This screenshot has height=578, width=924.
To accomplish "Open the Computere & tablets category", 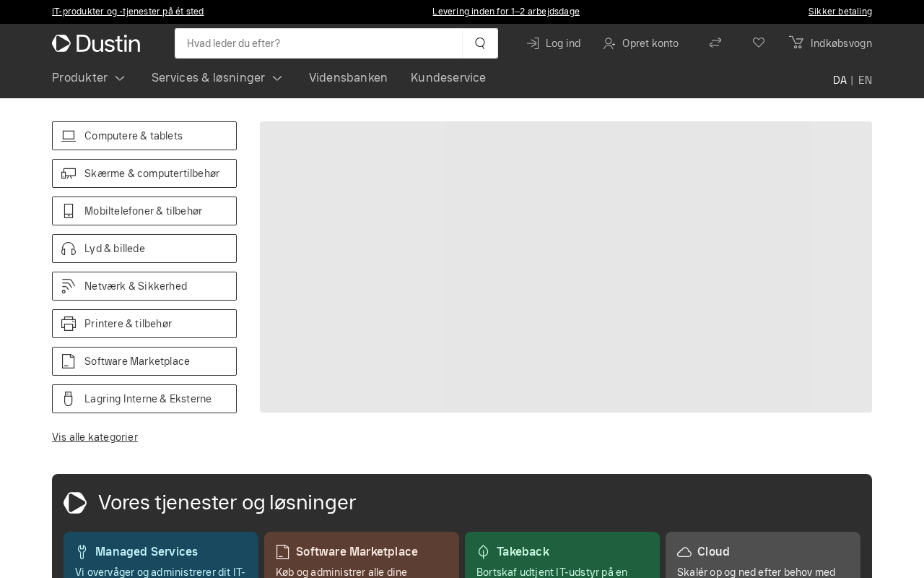I will [x=144, y=136].
